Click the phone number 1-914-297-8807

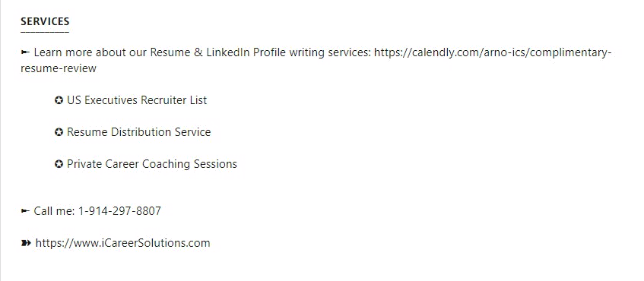point(119,211)
